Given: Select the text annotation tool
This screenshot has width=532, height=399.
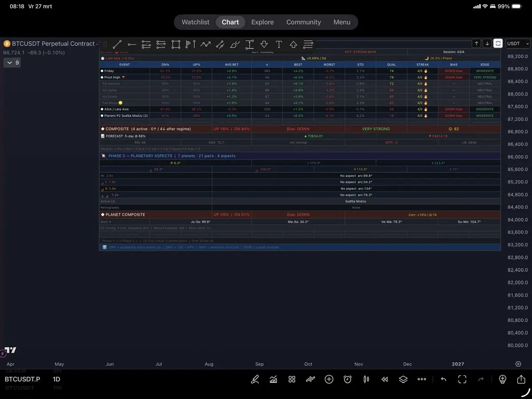Looking at the screenshot, I should point(279,44).
